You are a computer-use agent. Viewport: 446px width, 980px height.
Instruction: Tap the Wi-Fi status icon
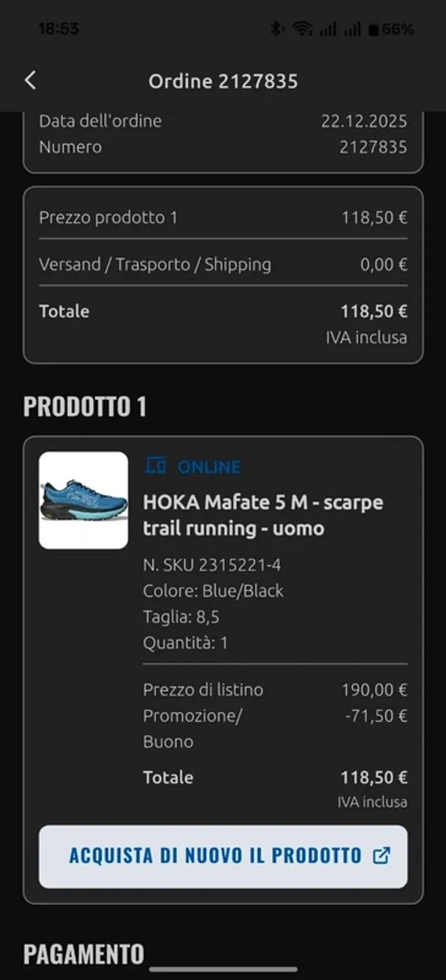point(302,28)
